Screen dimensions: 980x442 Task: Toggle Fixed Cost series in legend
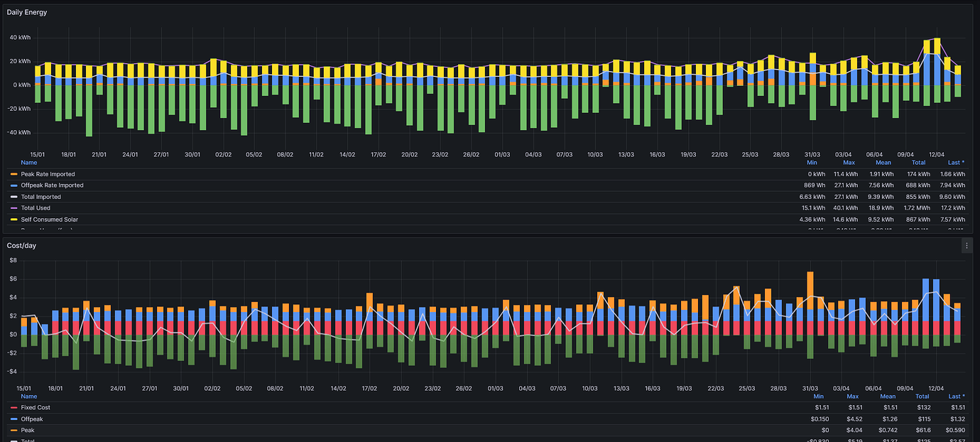[36, 408]
